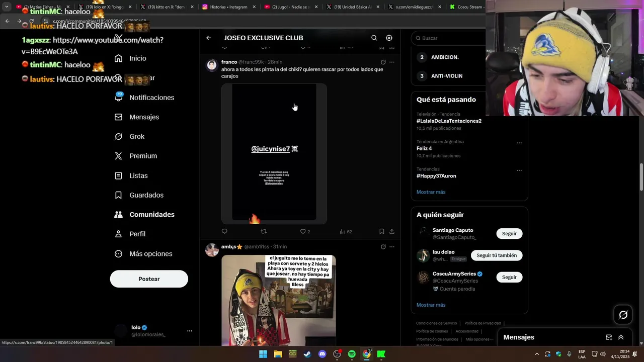Open community settings gear

[389, 38]
